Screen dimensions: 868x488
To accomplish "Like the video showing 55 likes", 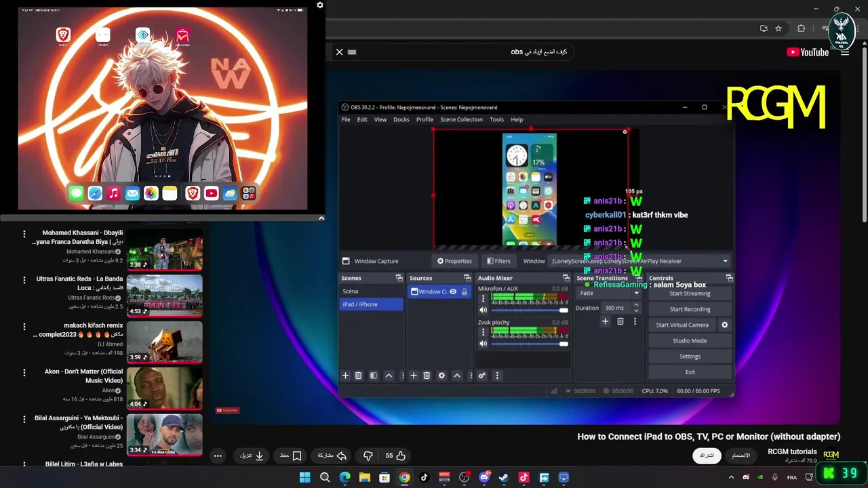I will pyautogui.click(x=395, y=455).
